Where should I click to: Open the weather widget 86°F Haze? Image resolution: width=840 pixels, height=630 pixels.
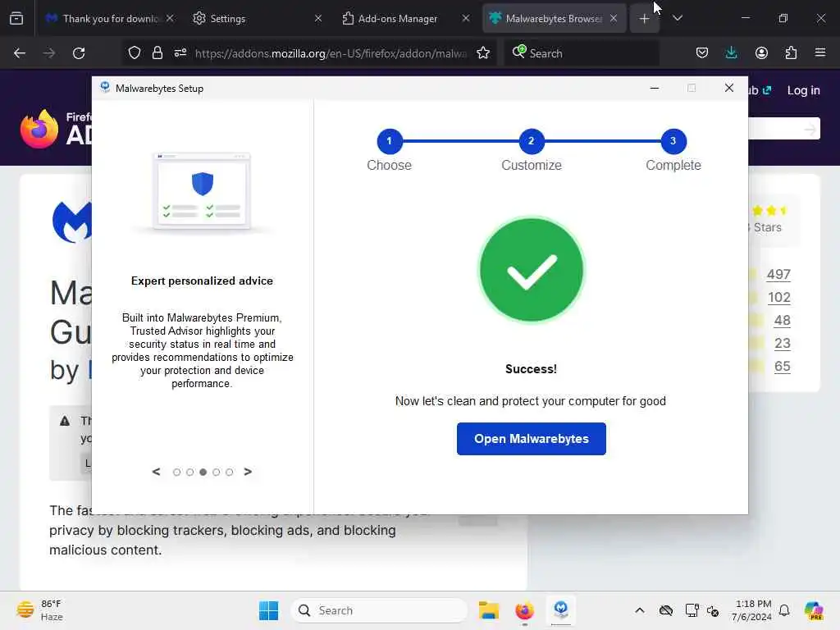39,610
